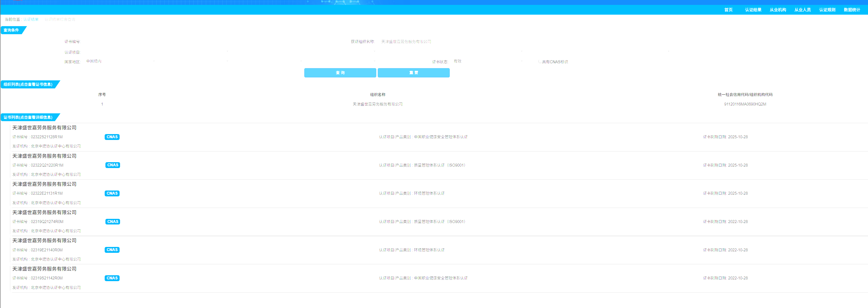Toggle the 具有CNAS标识 checkbox
The height and width of the screenshot is (308, 868).
(x=540, y=62)
